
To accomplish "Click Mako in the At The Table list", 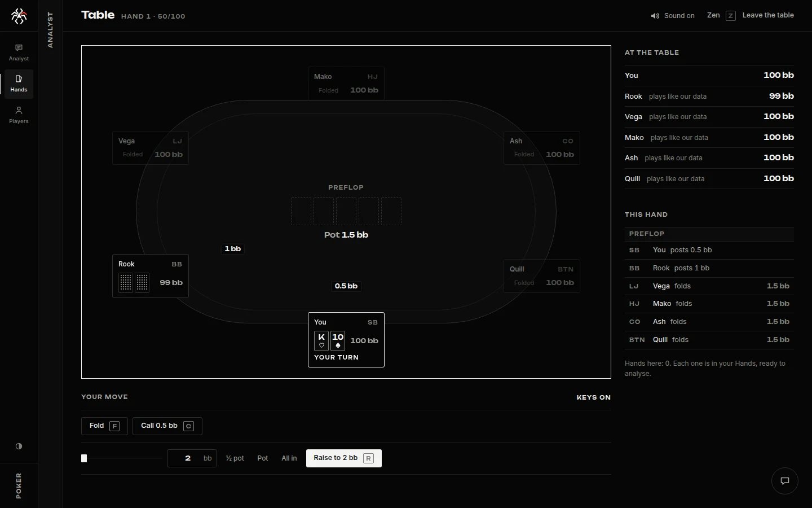I will point(709,138).
